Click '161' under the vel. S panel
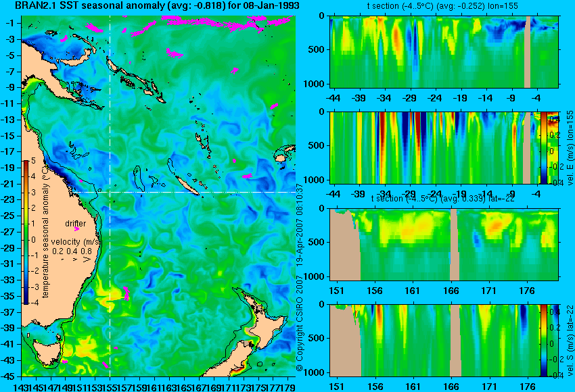 [x=413, y=387]
